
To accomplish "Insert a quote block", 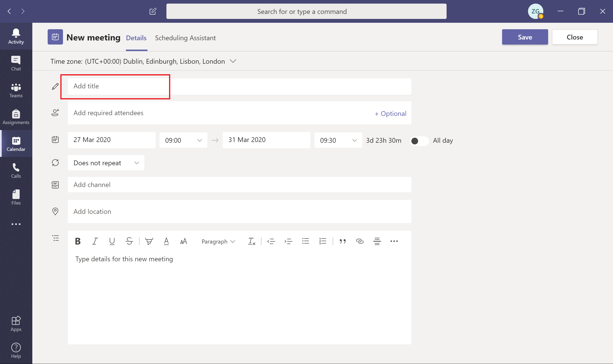I will [x=343, y=241].
